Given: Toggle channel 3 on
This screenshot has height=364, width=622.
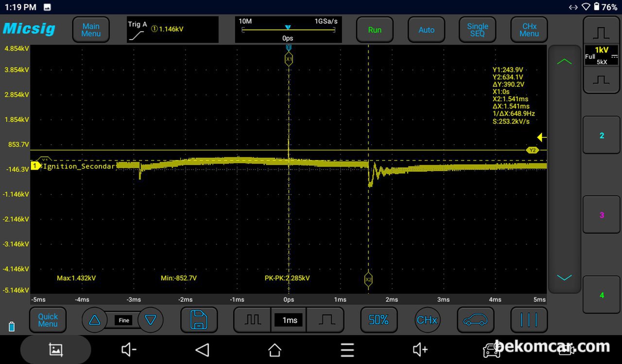Looking at the screenshot, I should tap(602, 215).
